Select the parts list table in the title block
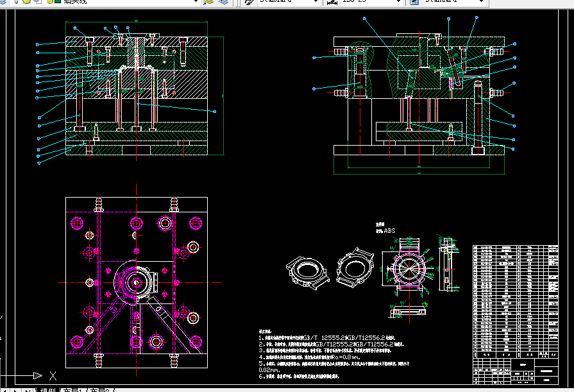Viewport: 574px width, 392px height. [x=515, y=300]
